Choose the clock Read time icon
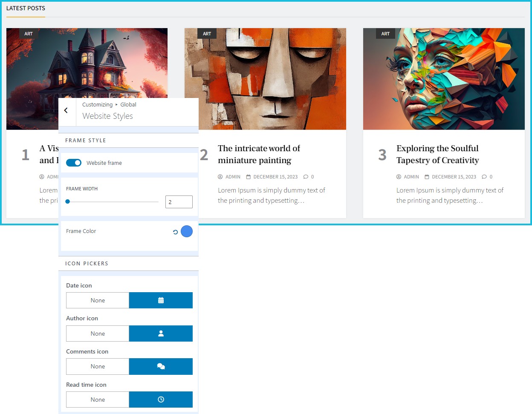The image size is (532, 414). click(x=161, y=400)
